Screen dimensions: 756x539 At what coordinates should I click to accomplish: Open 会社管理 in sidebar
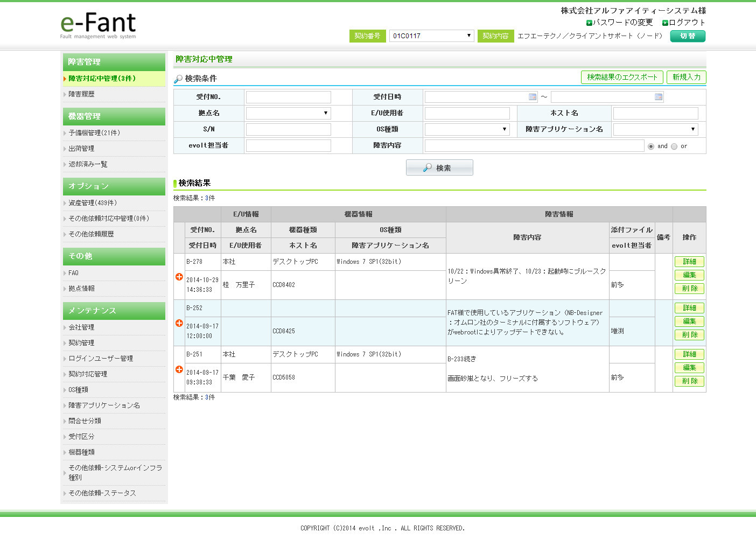[81, 327]
